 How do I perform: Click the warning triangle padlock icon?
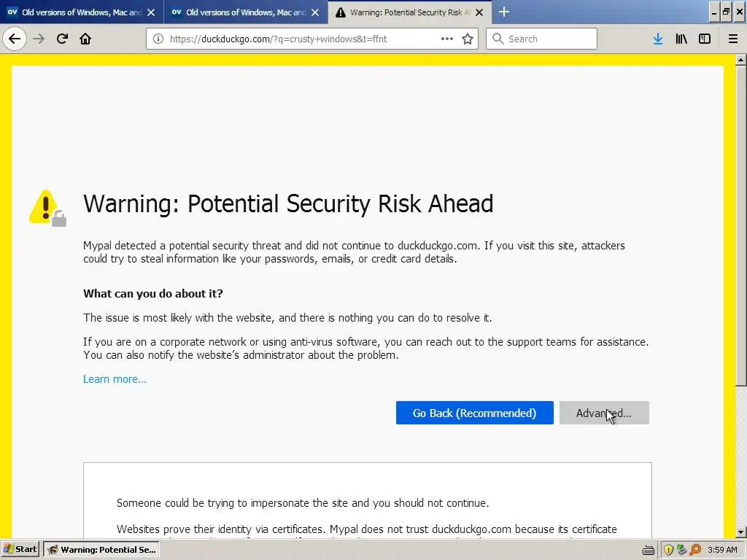coord(47,208)
